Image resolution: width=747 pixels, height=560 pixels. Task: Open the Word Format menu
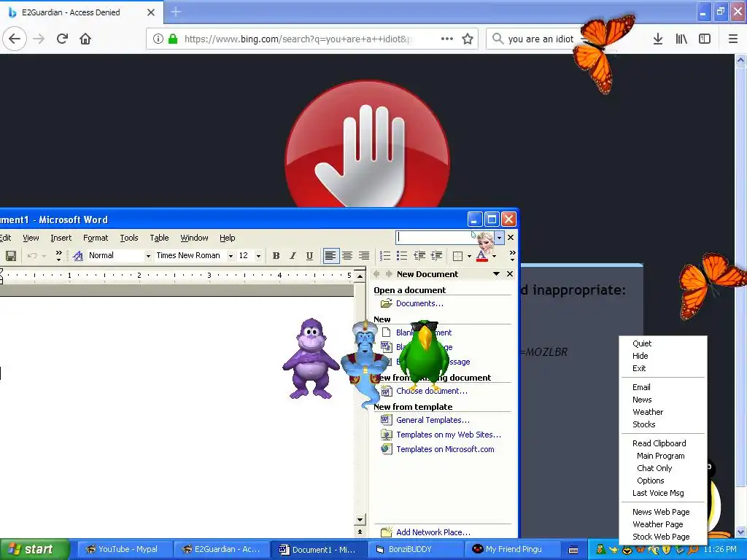pyautogui.click(x=96, y=238)
